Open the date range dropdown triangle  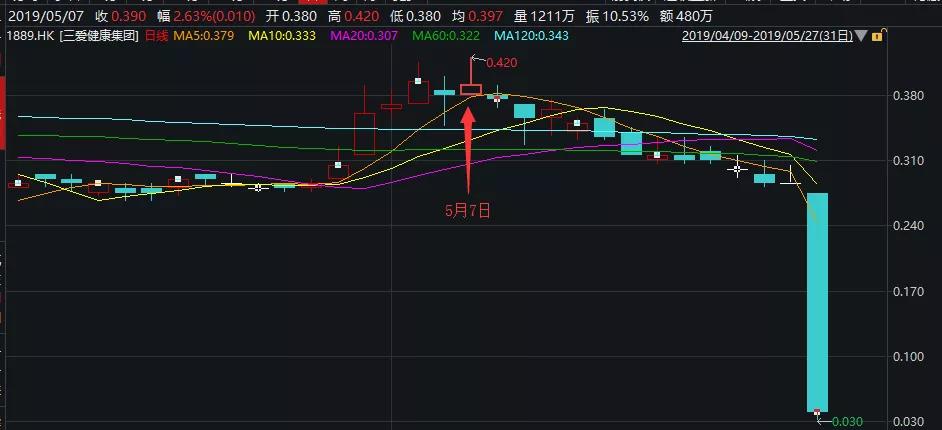tap(861, 36)
